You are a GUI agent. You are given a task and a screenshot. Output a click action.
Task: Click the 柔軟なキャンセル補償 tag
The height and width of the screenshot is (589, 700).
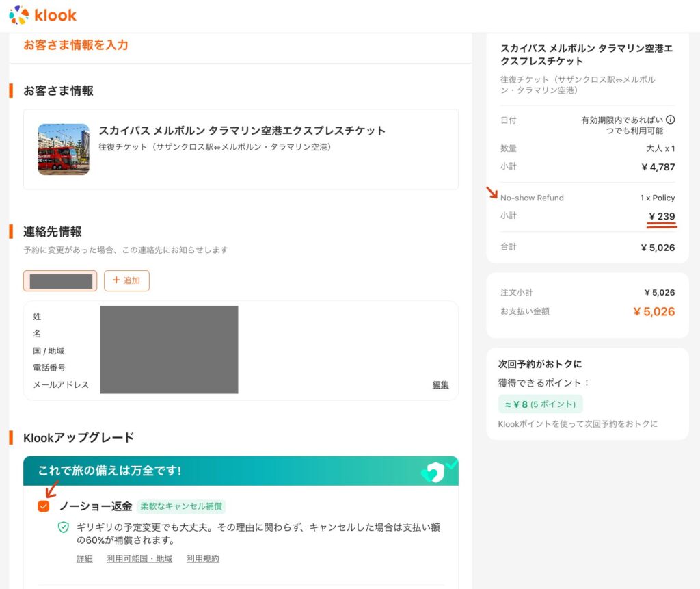[x=181, y=506]
